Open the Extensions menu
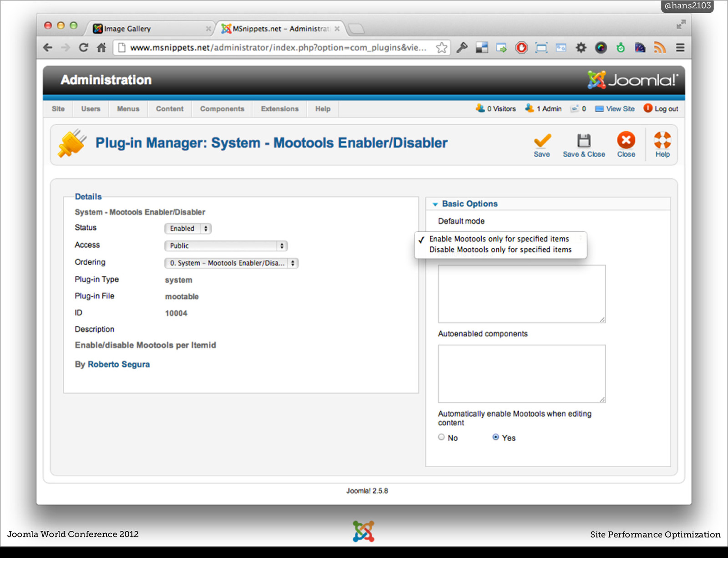The width and height of the screenshot is (728, 561). click(x=280, y=109)
